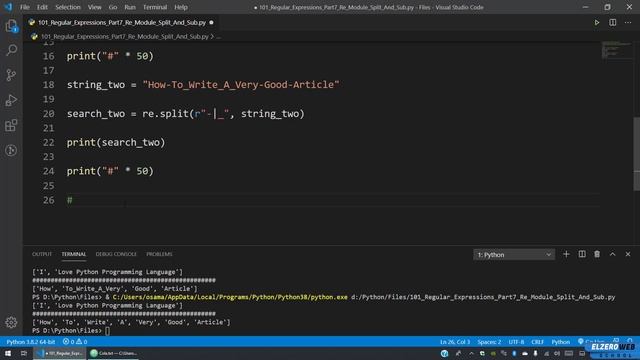Open the Go menu

[x=113, y=7]
